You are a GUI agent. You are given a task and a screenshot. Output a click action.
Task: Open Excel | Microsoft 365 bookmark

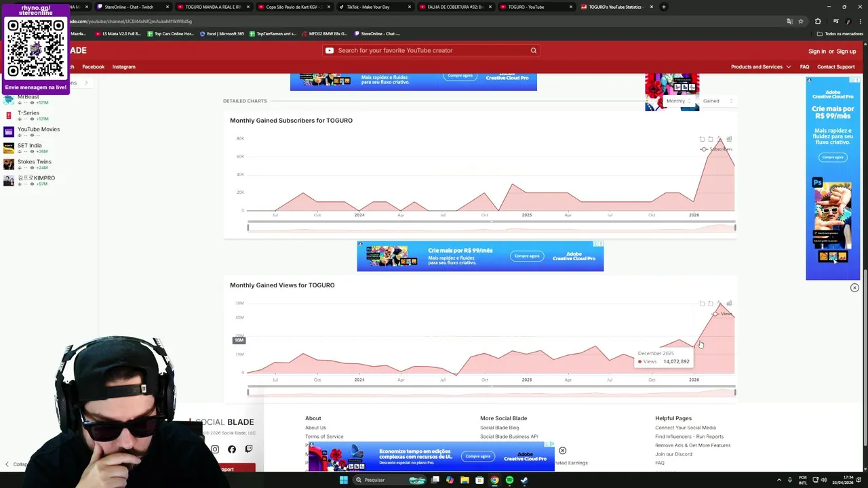coord(222,33)
